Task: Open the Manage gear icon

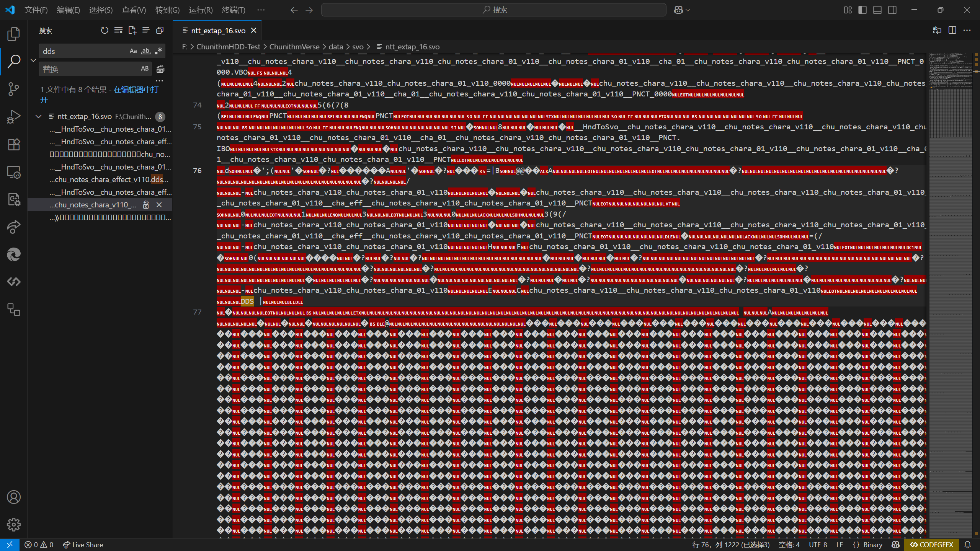Action: [14, 525]
